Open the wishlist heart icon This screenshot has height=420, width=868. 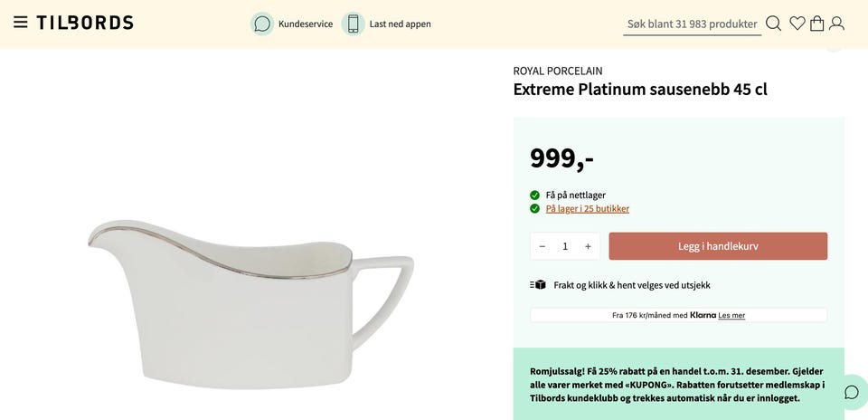tap(797, 24)
